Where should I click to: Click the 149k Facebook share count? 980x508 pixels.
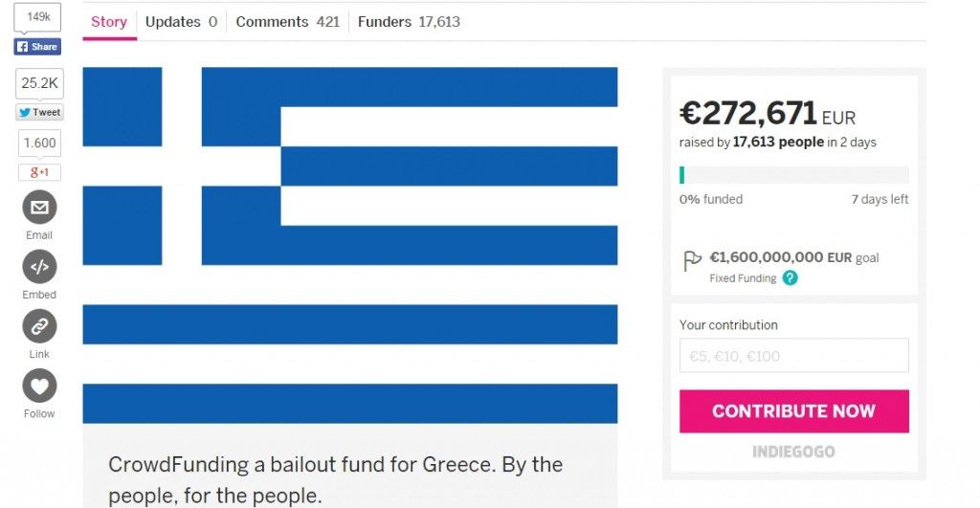coord(38,17)
